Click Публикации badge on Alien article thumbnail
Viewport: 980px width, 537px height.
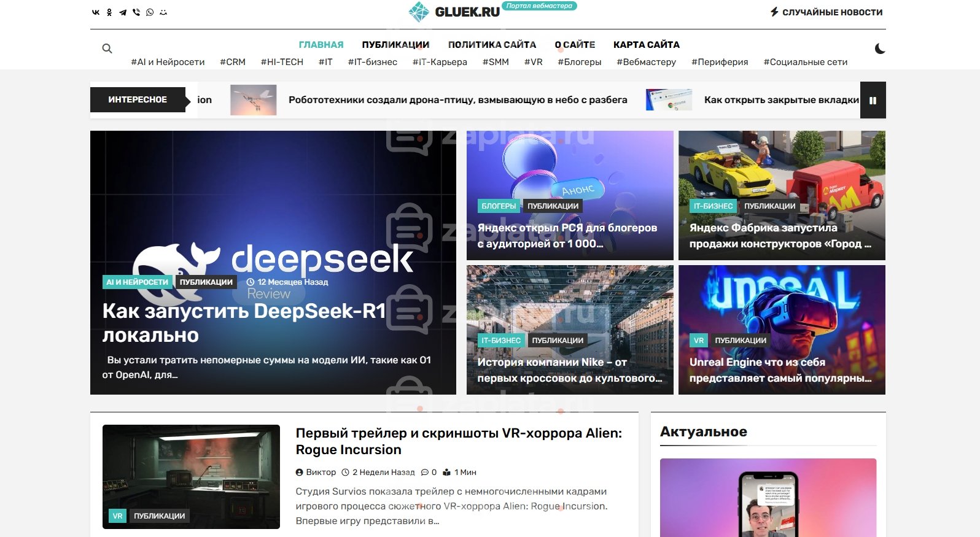(x=159, y=516)
